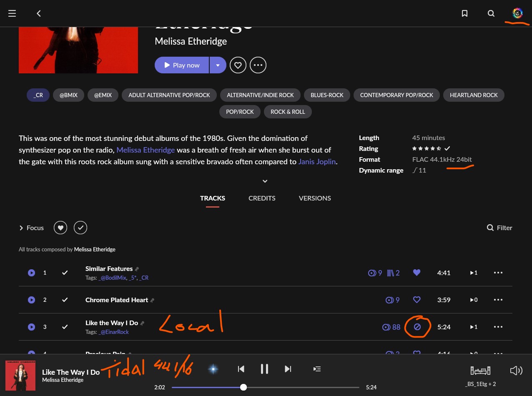Play track 2 Chrome Plated Heart
This screenshot has width=532, height=396.
[x=31, y=300]
